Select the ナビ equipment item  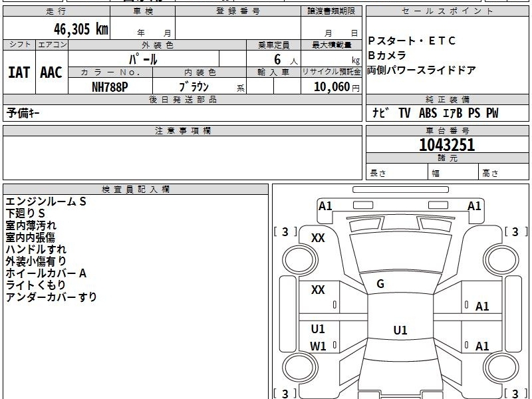click(x=380, y=112)
